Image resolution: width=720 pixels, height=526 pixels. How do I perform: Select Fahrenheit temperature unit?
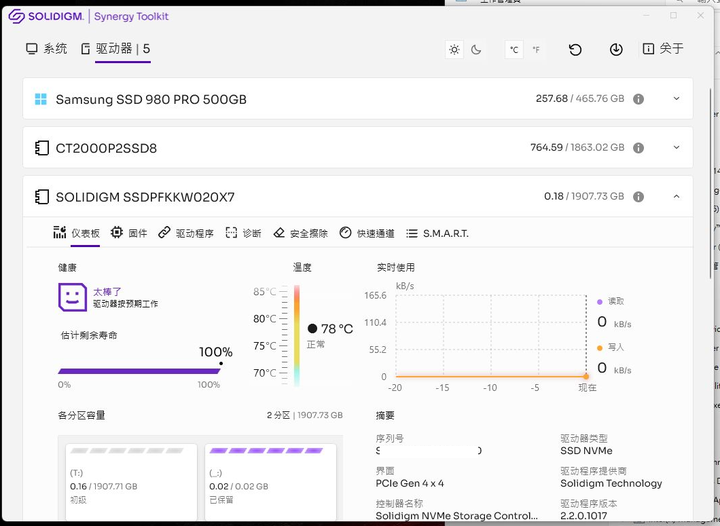pyautogui.click(x=536, y=50)
